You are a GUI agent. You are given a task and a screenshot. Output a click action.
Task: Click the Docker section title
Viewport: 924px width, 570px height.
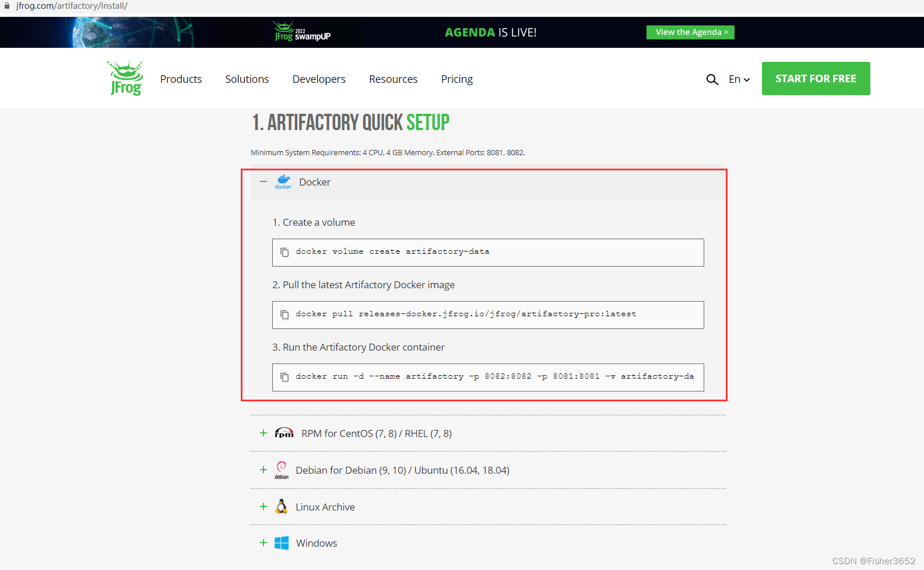coord(315,182)
